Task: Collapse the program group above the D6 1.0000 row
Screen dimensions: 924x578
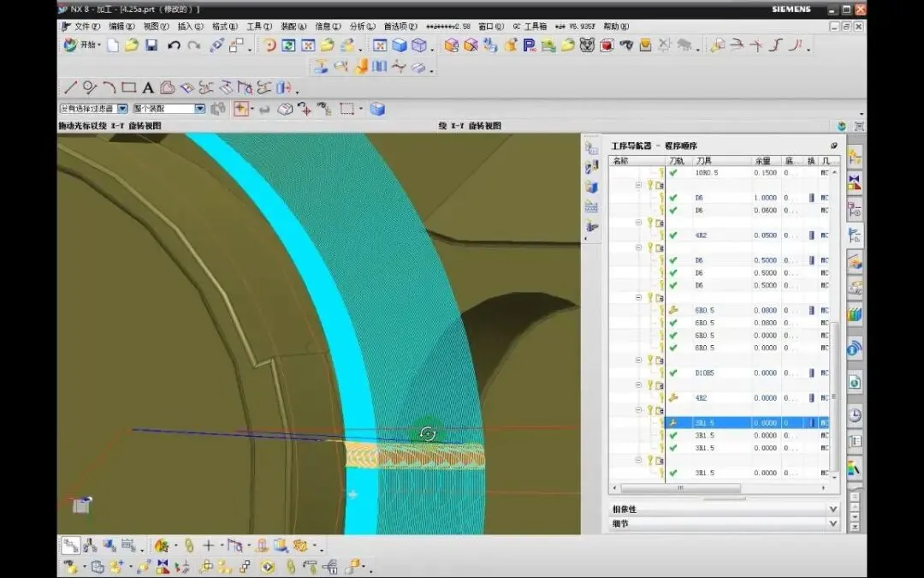Action: (638, 185)
